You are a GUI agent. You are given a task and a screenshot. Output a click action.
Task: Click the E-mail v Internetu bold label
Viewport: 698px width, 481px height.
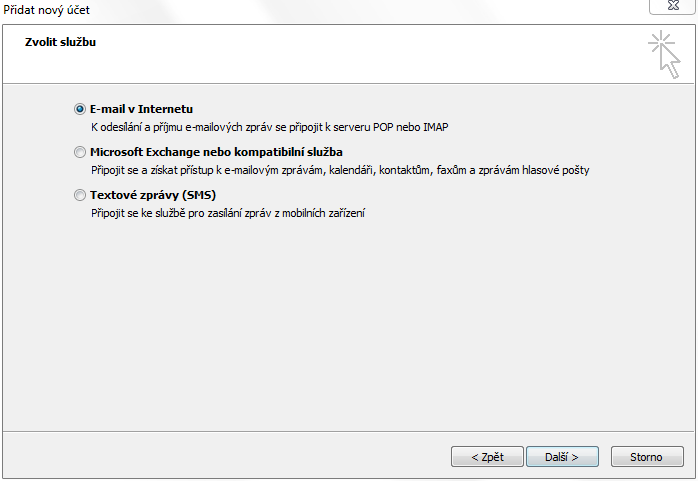[x=142, y=109]
